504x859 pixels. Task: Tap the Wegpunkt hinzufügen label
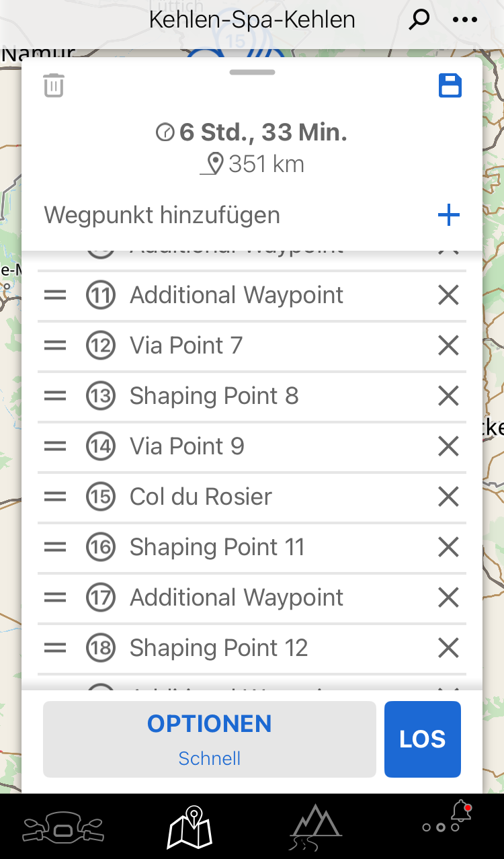pos(162,216)
